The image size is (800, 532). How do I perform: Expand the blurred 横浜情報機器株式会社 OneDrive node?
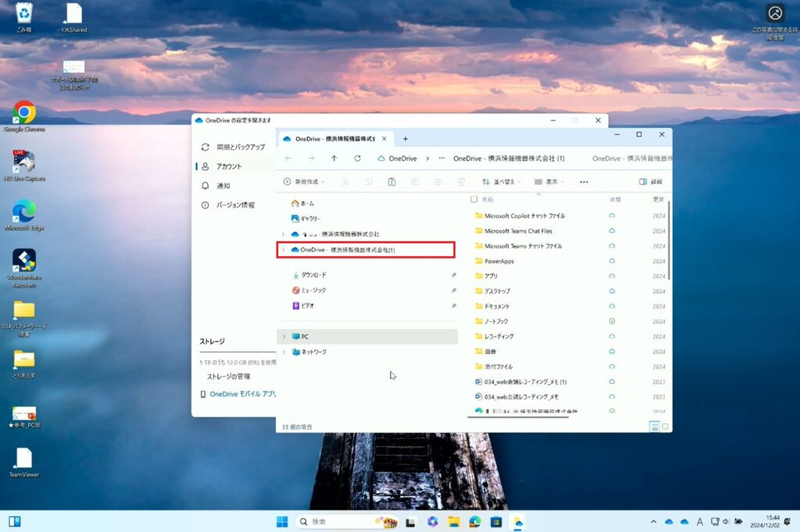coord(284,234)
